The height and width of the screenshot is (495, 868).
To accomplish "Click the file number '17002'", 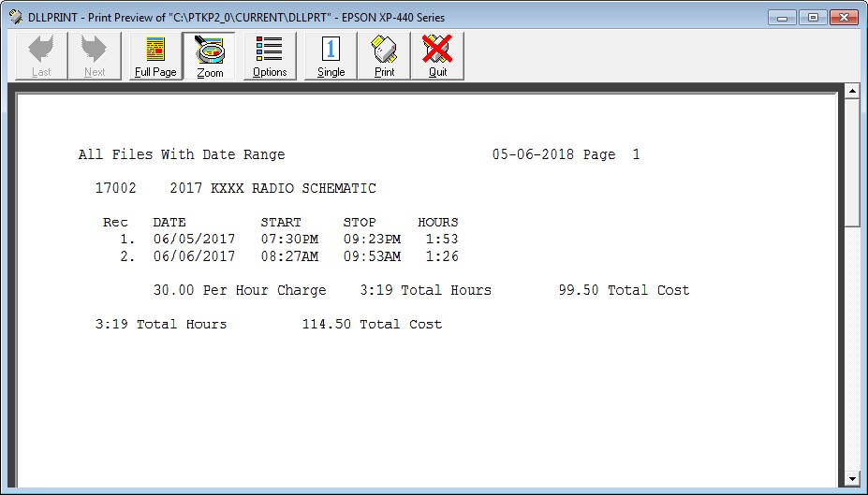I will click(x=116, y=188).
